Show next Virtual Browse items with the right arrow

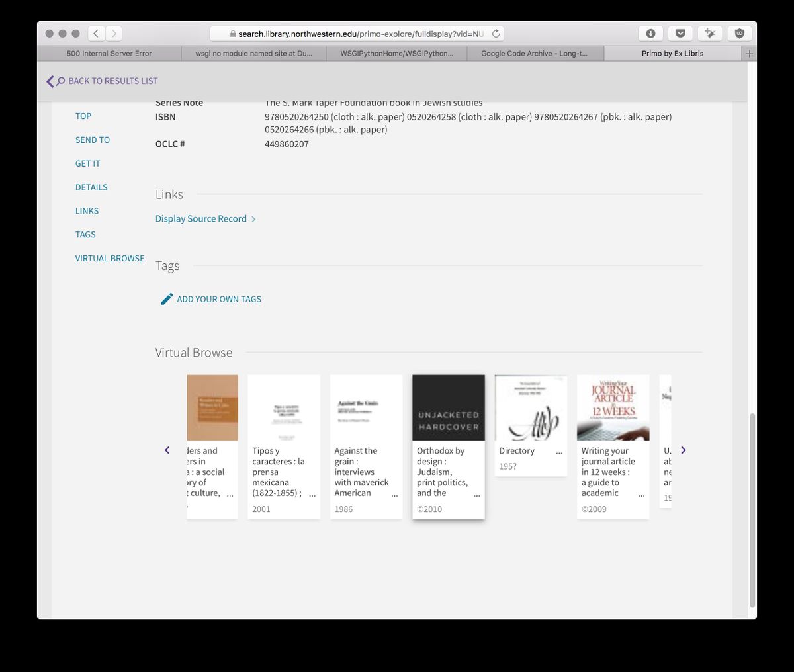684,450
